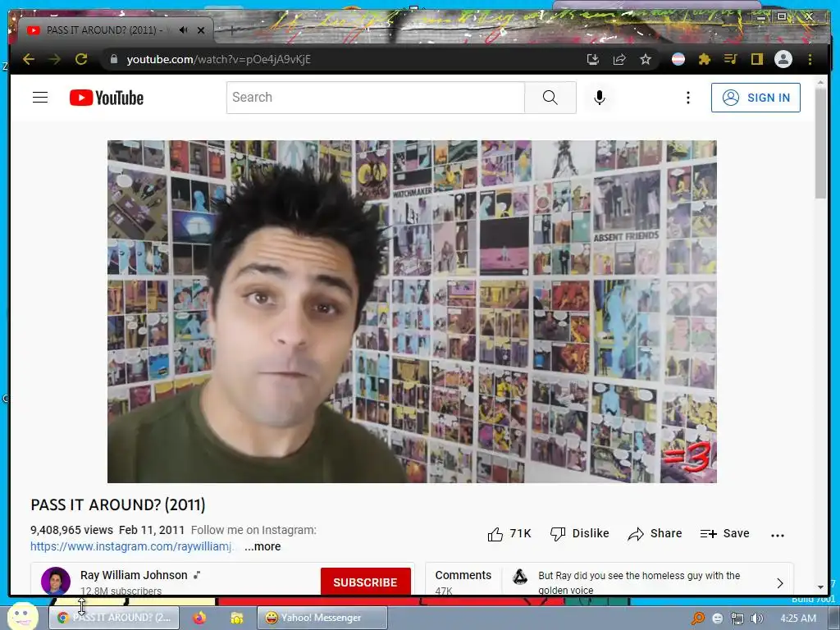Click the video player to pause
Screen dimensions: 840x630
(412, 311)
